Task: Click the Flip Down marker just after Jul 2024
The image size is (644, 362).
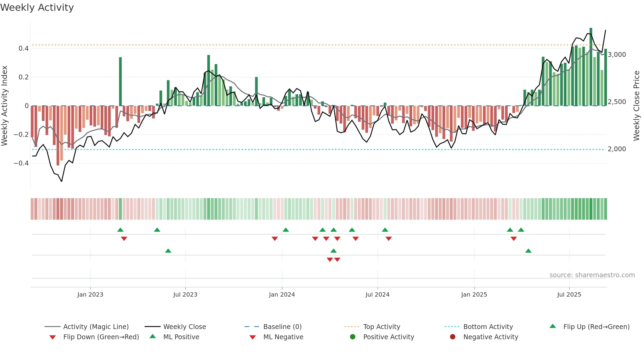Action: pos(389,239)
